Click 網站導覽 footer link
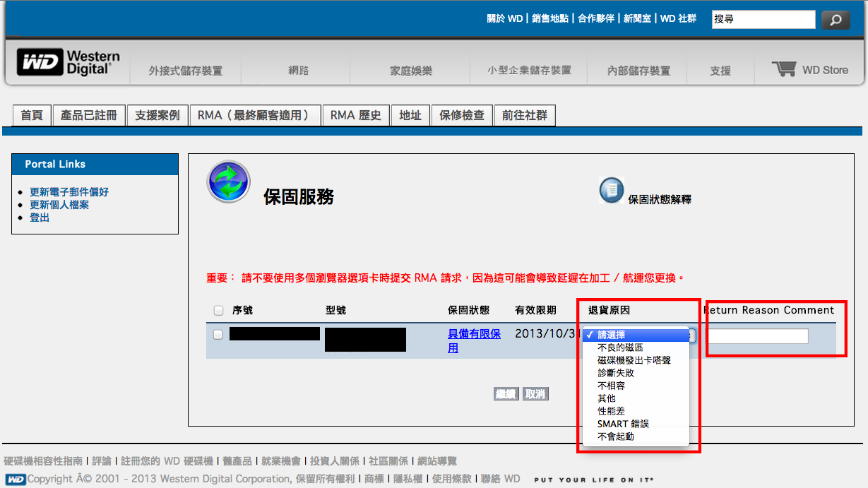The width and height of the screenshot is (868, 488). coord(437,460)
